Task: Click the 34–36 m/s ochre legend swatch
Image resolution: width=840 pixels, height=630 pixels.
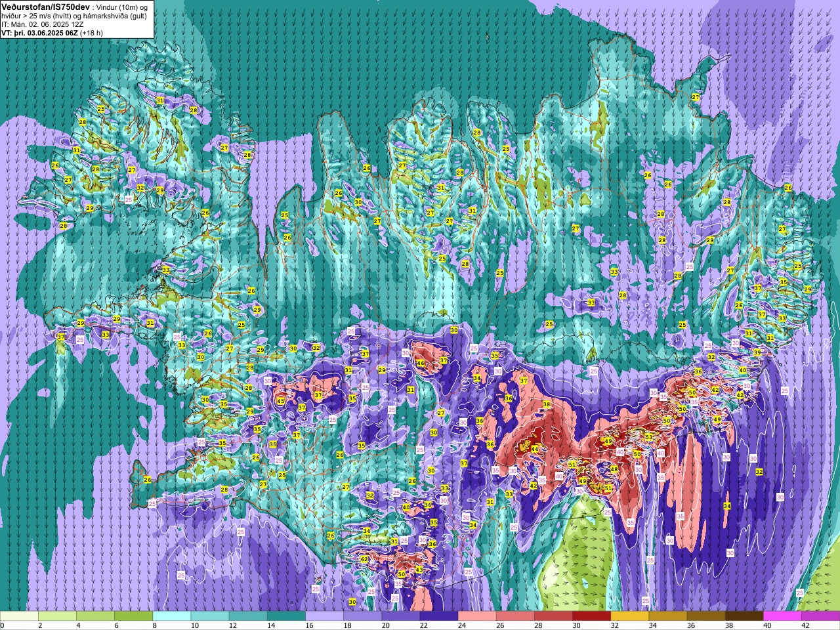Action: point(668,616)
